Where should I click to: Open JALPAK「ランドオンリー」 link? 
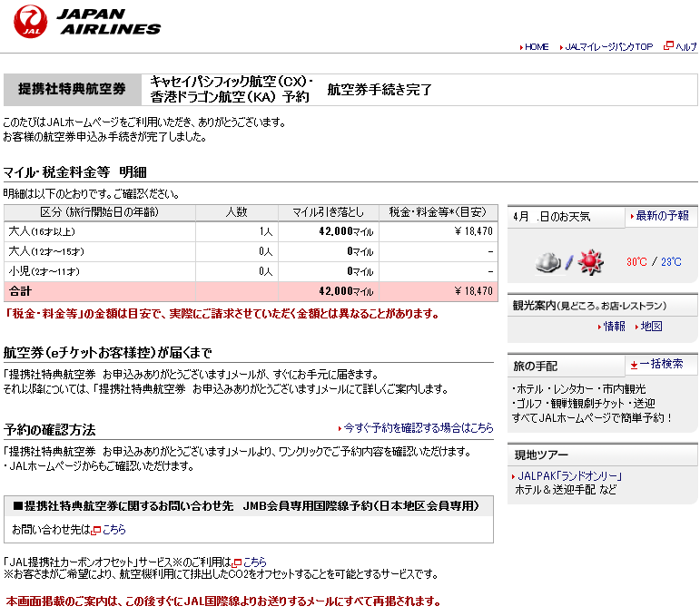pos(569,476)
